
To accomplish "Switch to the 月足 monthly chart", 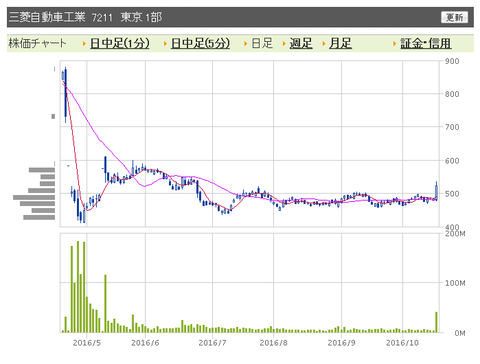I will pos(340,43).
